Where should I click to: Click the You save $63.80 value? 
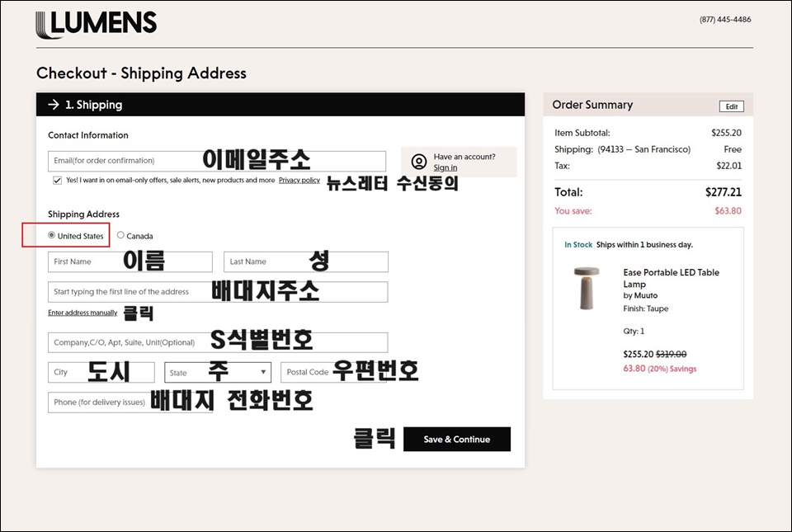pos(728,211)
